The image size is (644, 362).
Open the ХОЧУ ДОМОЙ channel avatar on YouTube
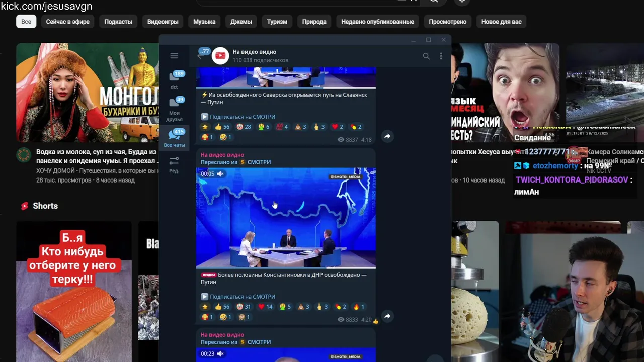(24, 155)
